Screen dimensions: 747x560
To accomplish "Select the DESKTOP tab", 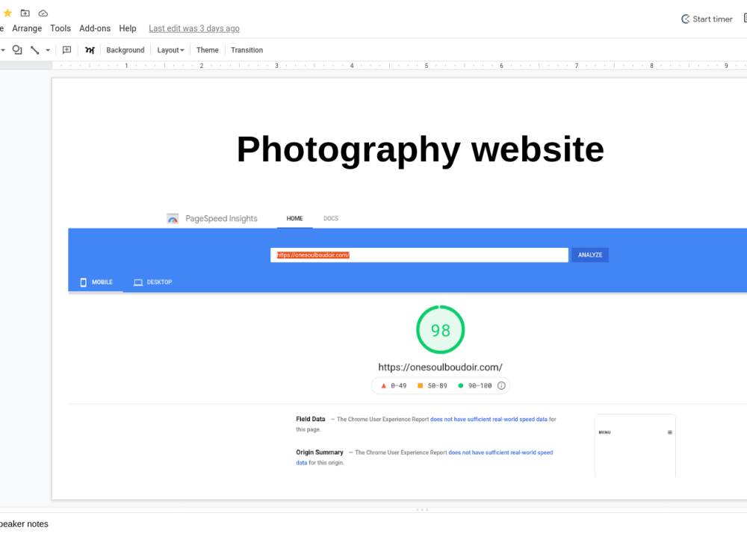I will (152, 282).
